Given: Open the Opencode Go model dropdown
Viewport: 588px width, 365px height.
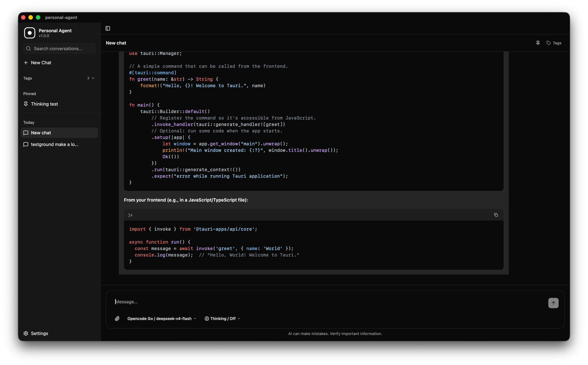Looking at the screenshot, I should click(x=162, y=319).
